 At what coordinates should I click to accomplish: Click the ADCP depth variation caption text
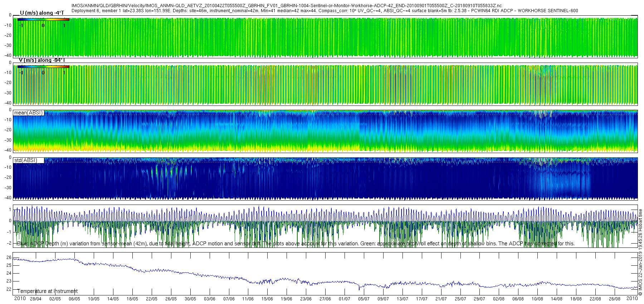point(296,244)
